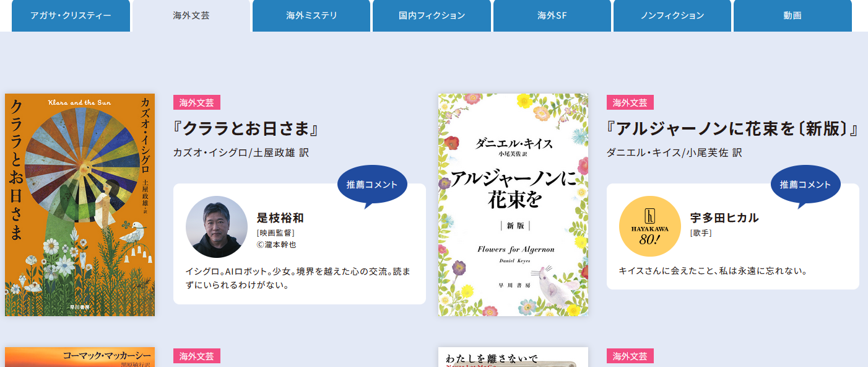Click the [歌手] label
868x367 pixels.
click(x=701, y=233)
